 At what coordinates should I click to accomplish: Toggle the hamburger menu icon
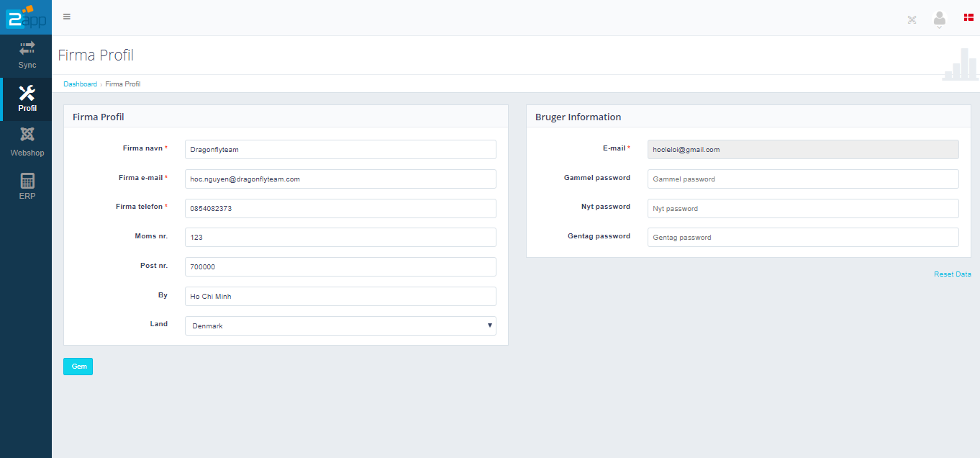(67, 17)
